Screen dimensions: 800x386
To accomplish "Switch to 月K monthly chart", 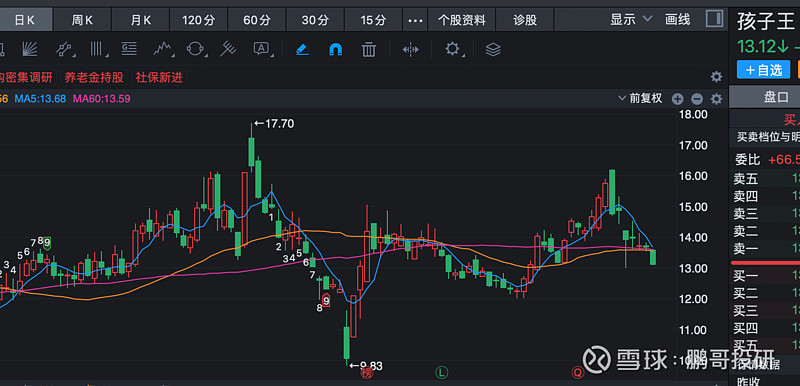I will (x=141, y=20).
